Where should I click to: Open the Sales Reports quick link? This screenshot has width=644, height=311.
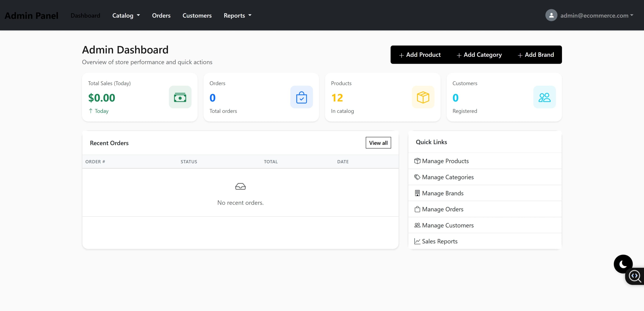click(485, 241)
